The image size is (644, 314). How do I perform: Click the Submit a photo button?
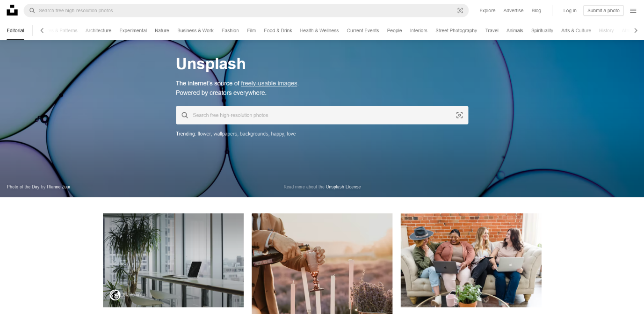tap(603, 10)
